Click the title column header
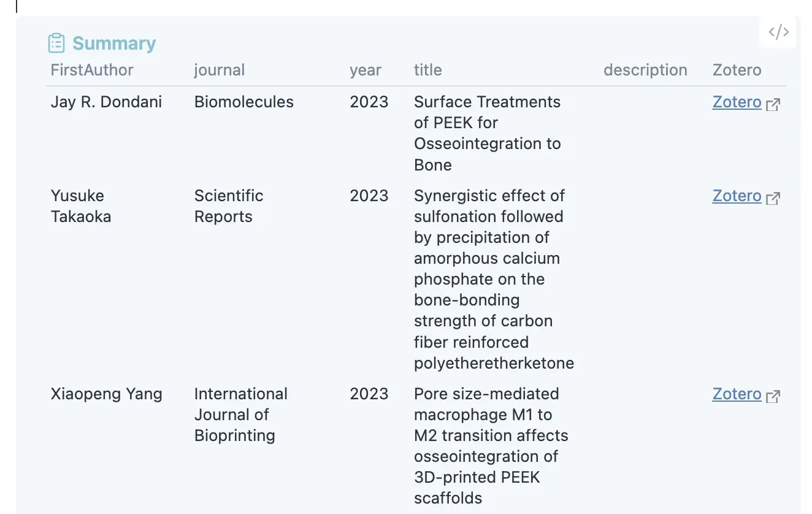This screenshot has height=514, width=812. pos(427,70)
